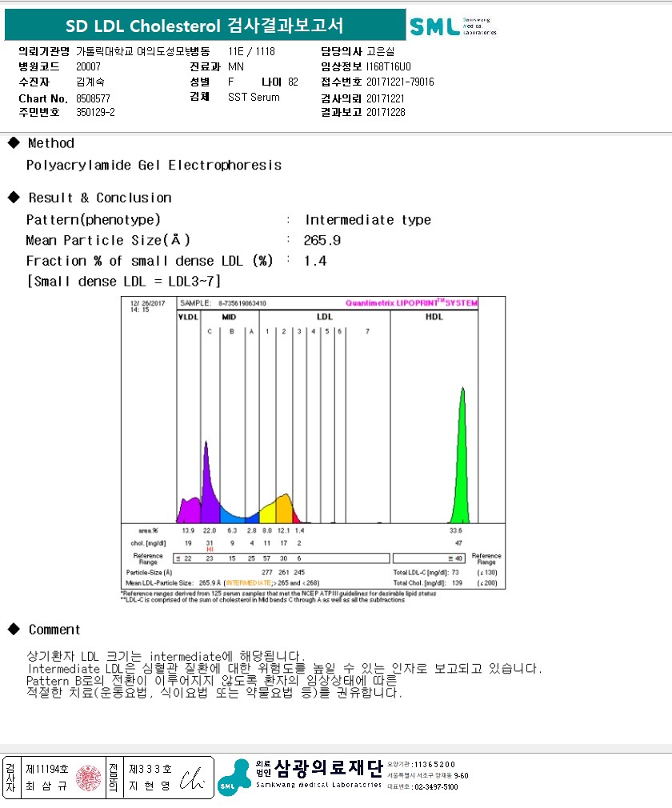Click the 'VLDL' column header in the chart
Screen dimensions: 672x808
click(x=188, y=317)
